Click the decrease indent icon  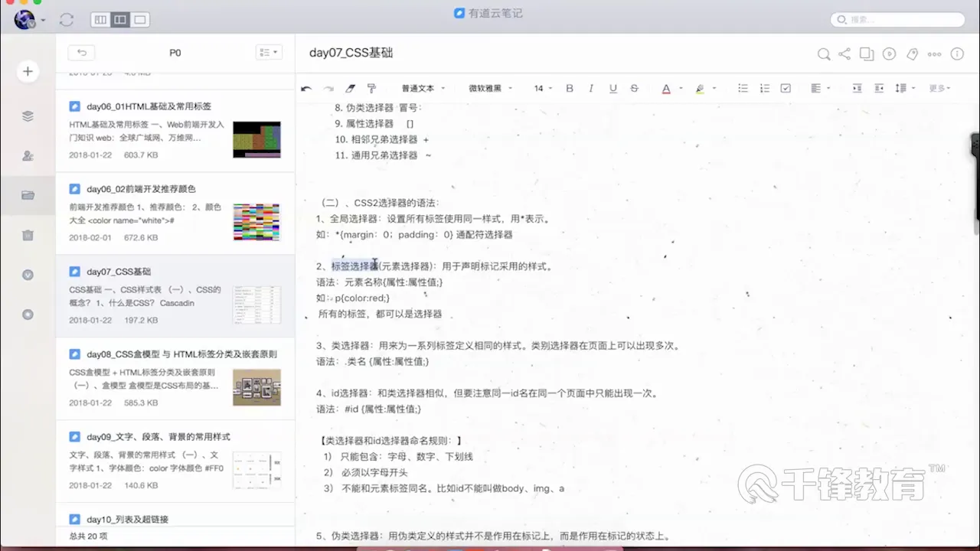879,89
